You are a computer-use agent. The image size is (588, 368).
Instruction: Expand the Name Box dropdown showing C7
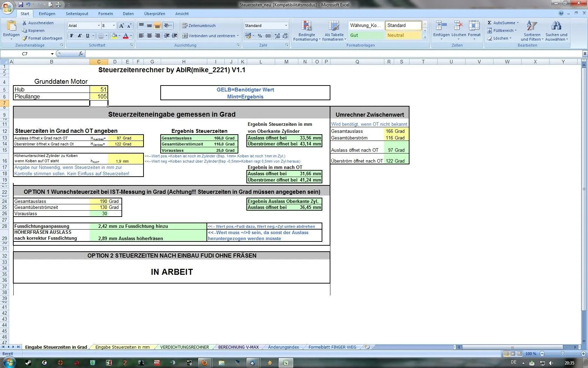pyautogui.click(x=52, y=54)
